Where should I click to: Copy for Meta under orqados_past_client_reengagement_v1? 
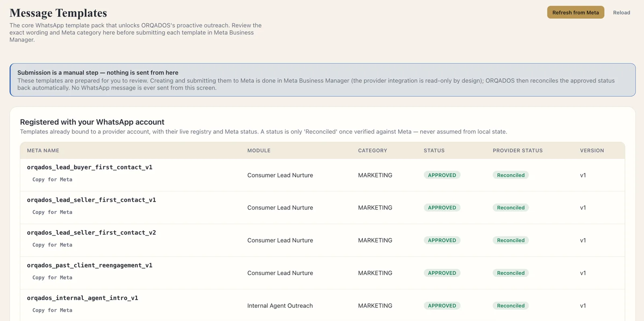pos(52,278)
